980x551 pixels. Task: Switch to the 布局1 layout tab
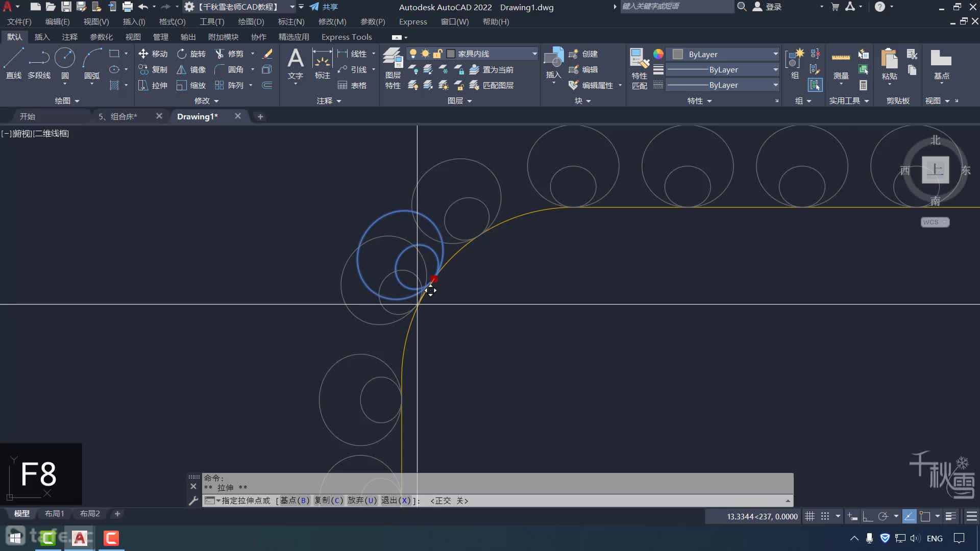coord(54,514)
